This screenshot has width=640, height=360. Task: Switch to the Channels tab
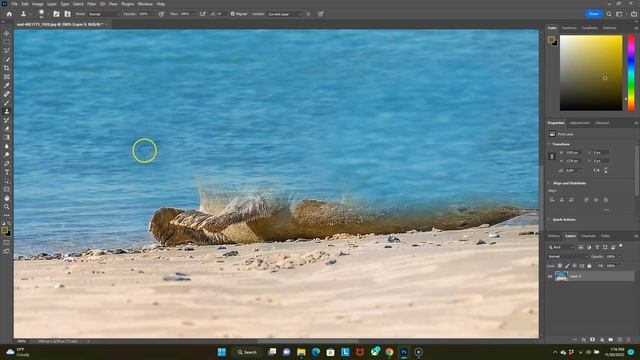(588, 236)
